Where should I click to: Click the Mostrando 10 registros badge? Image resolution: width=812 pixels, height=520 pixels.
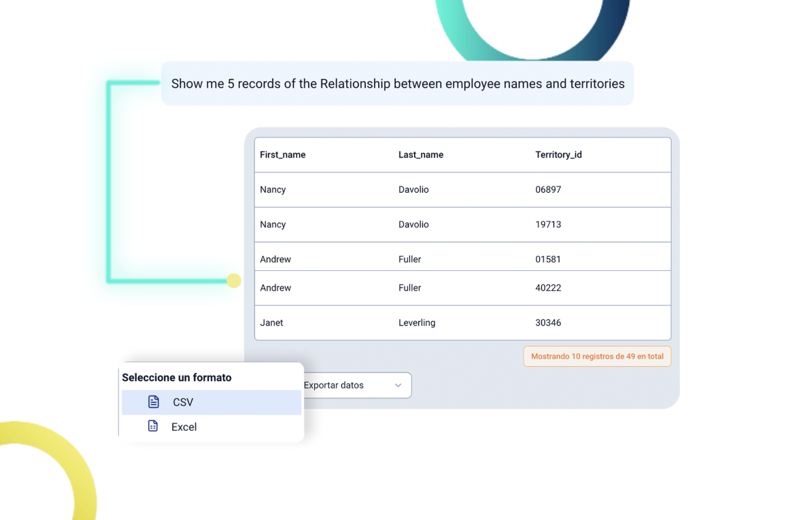click(597, 356)
